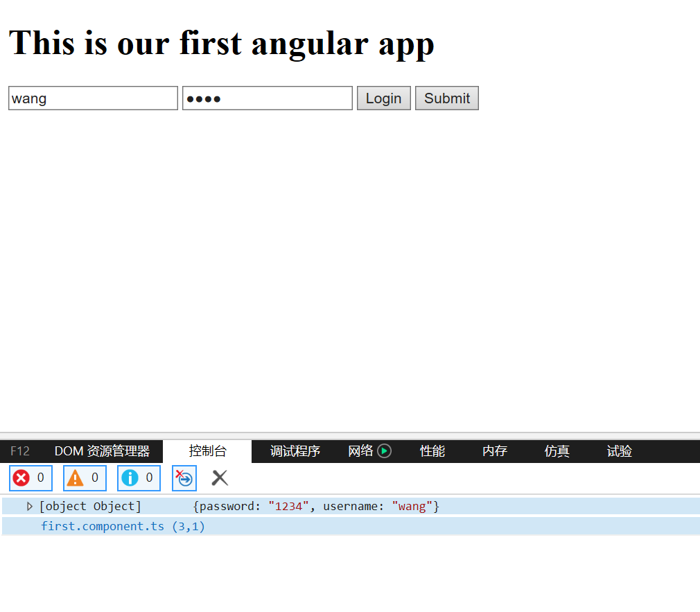Viewport: 700px width, 612px height.
Task: Expand the object to view password and username
Action: (29, 506)
